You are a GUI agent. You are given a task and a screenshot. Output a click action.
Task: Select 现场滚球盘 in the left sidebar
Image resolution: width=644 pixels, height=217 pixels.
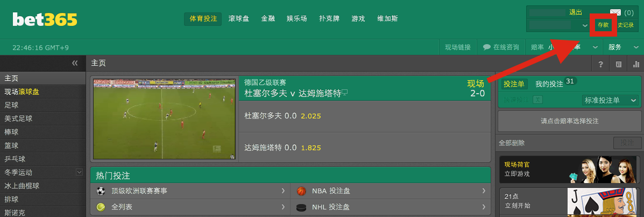click(43, 92)
